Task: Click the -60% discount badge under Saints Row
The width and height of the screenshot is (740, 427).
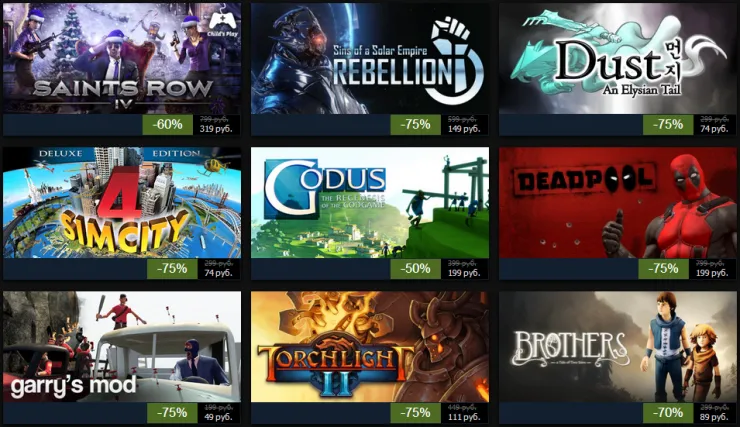Action: click(x=168, y=125)
